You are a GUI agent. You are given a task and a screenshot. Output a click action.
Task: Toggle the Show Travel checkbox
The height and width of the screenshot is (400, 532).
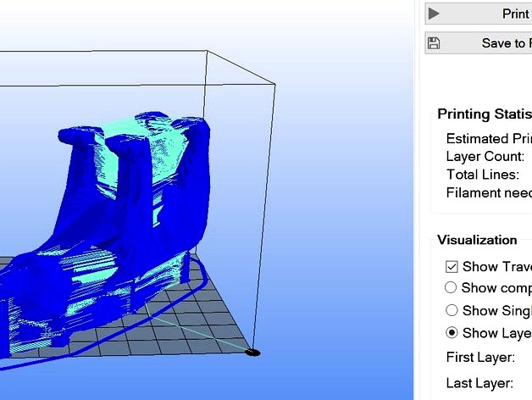pyautogui.click(x=452, y=266)
